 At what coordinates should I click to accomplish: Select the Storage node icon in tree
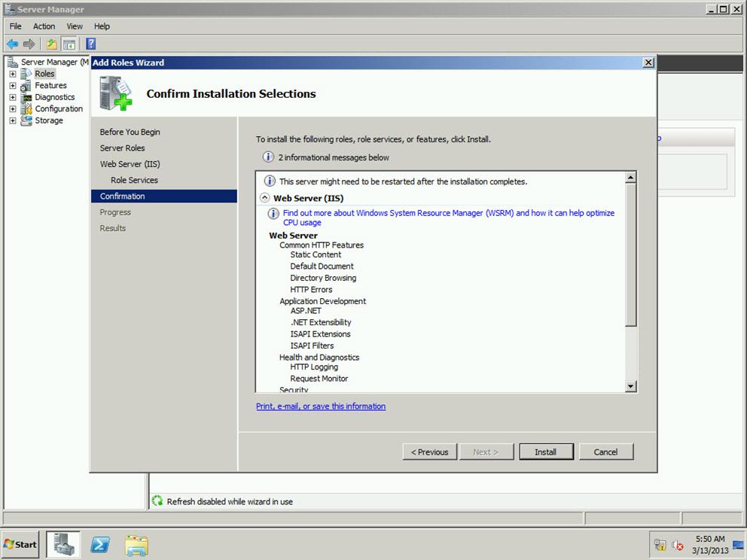(x=26, y=120)
